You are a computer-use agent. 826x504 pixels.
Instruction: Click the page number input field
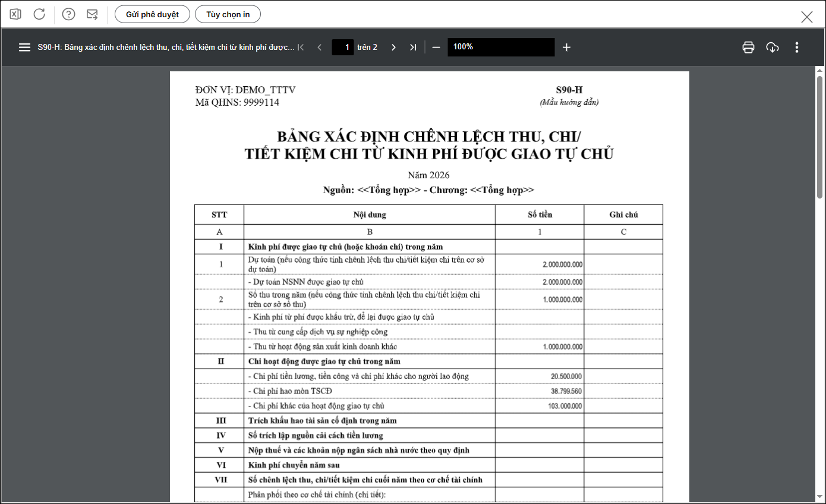click(343, 48)
